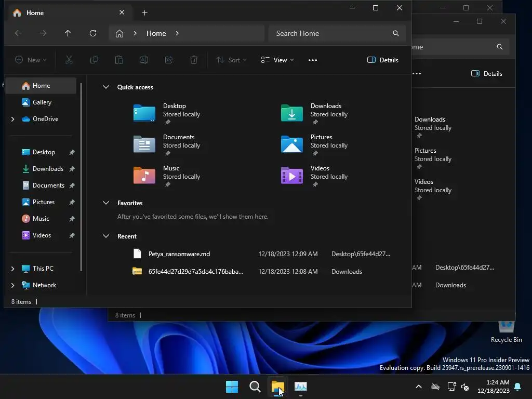The image size is (532, 399).
Task: Collapse the Favorites section
Action: (x=106, y=203)
